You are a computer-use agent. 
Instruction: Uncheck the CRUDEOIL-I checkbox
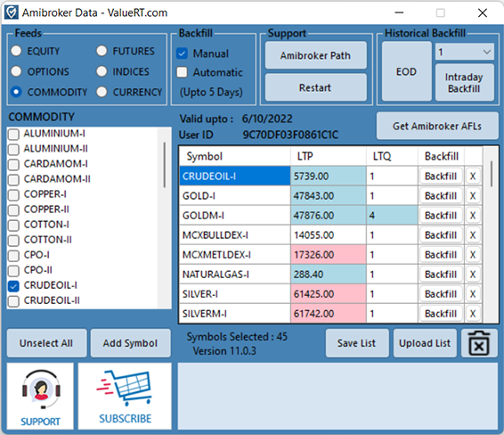(x=13, y=286)
